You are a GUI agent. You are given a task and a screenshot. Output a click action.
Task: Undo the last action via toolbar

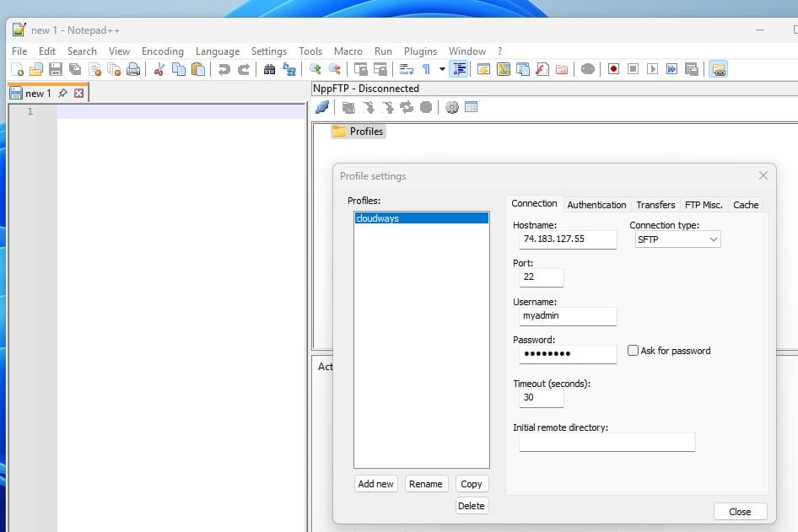pyautogui.click(x=224, y=69)
